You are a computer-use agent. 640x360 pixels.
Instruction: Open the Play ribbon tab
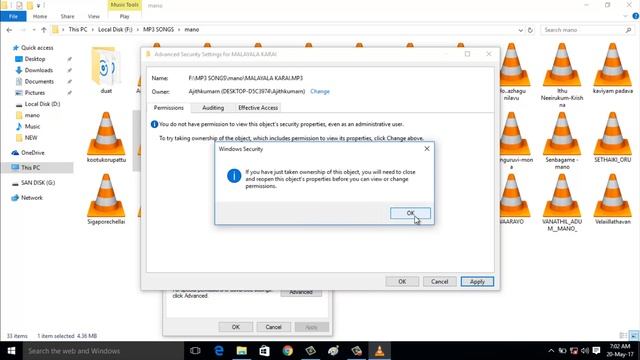click(124, 16)
